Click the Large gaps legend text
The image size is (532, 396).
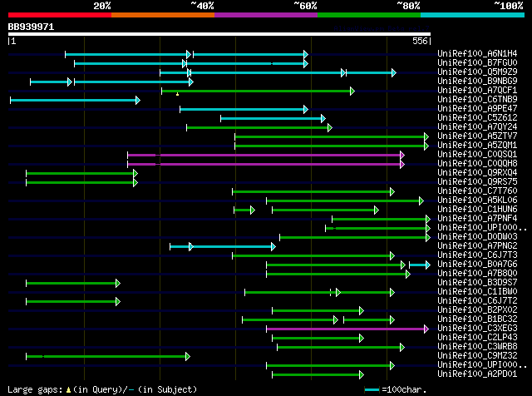point(102,389)
